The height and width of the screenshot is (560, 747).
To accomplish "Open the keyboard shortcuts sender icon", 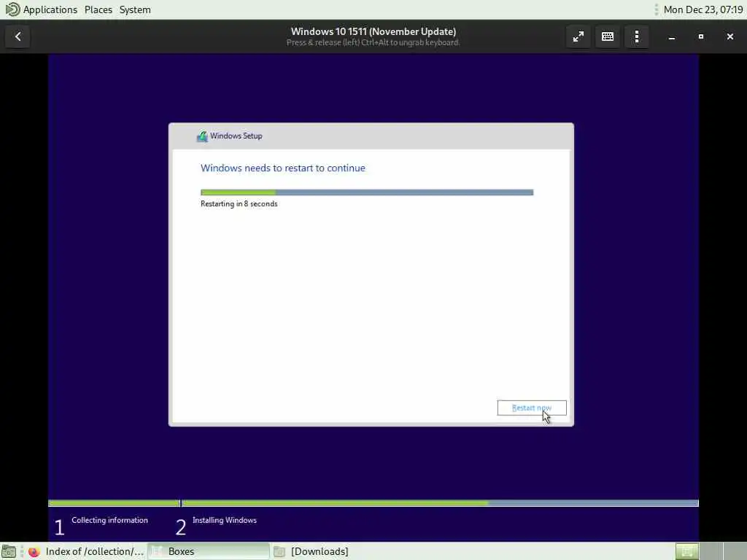I will pyautogui.click(x=608, y=36).
